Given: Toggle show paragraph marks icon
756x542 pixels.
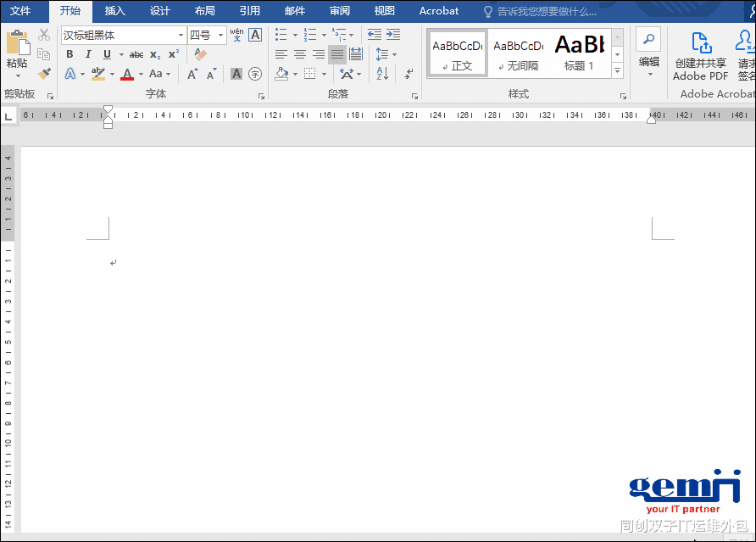Looking at the screenshot, I should [409, 74].
